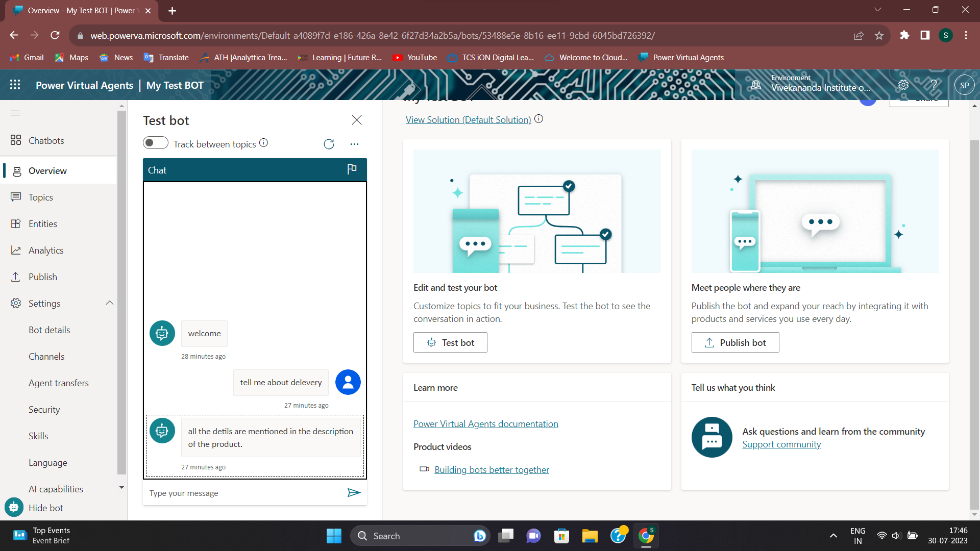Reset the test chat with the refresh icon
980x551 pixels.
click(x=329, y=144)
